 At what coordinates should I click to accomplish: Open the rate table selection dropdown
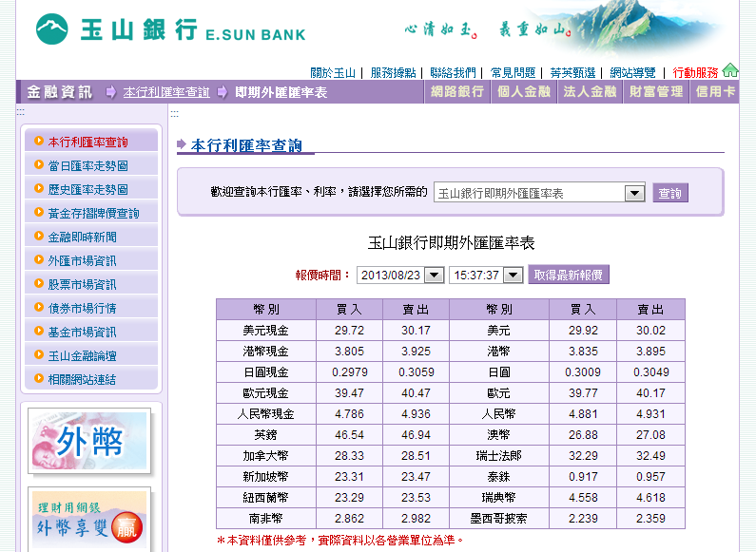pos(539,193)
